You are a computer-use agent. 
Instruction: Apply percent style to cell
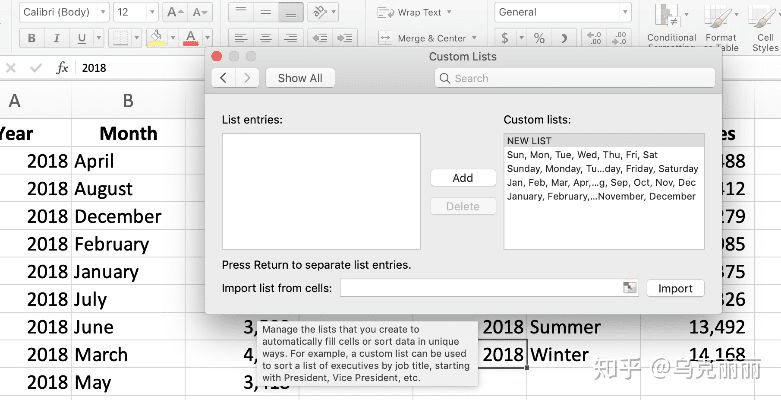coord(539,39)
